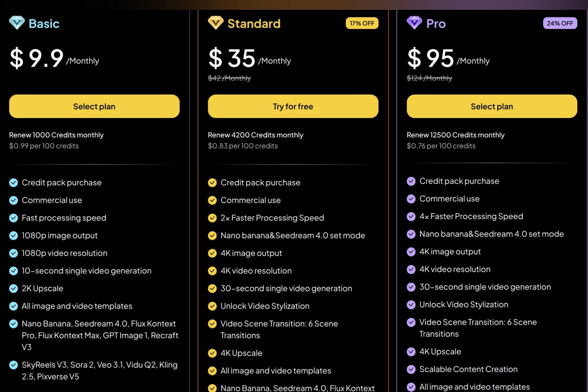588x392 pixels.
Task: Click the checkmark next to 4K video resolution in Standard
Action: 212,270
